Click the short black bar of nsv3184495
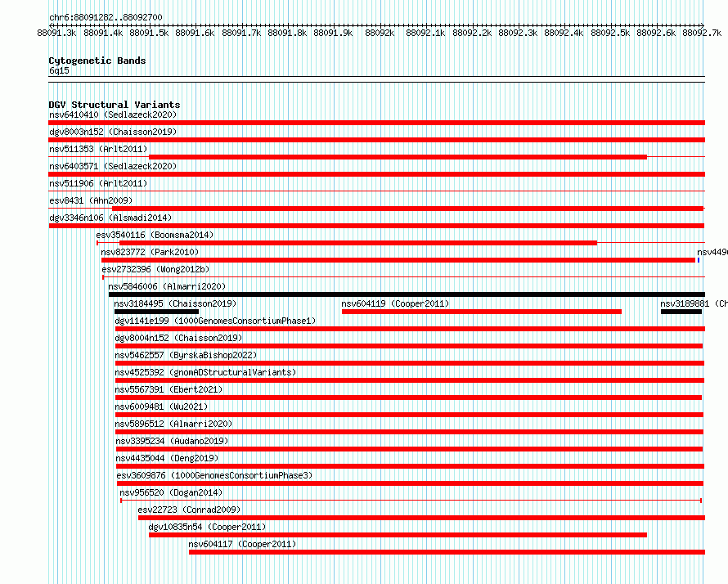 point(156,312)
